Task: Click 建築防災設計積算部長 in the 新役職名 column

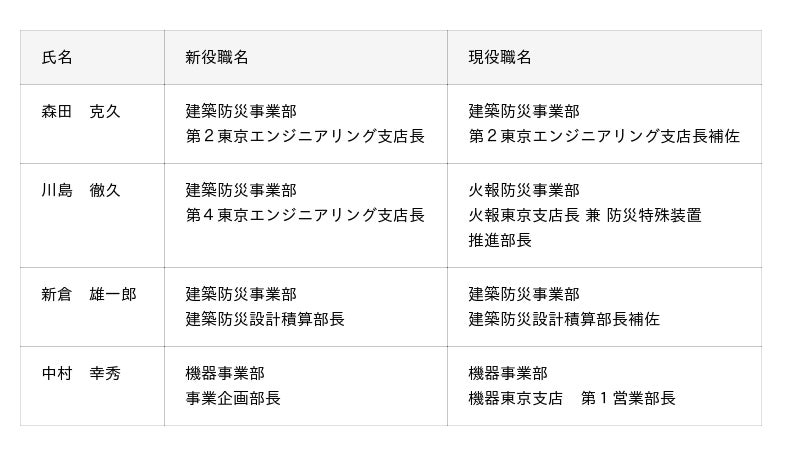Action: pos(265,320)
